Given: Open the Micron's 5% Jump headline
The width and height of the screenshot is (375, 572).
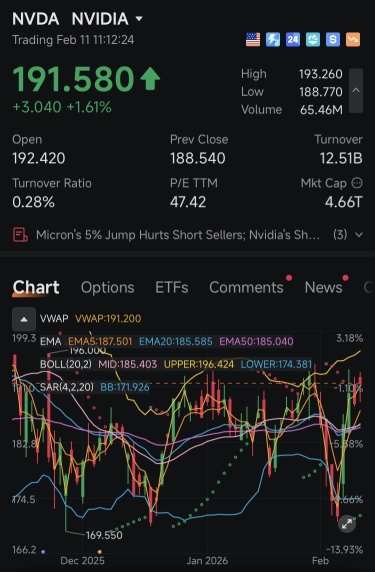Looking at the screenshot, I should click(x=178, y=235).
